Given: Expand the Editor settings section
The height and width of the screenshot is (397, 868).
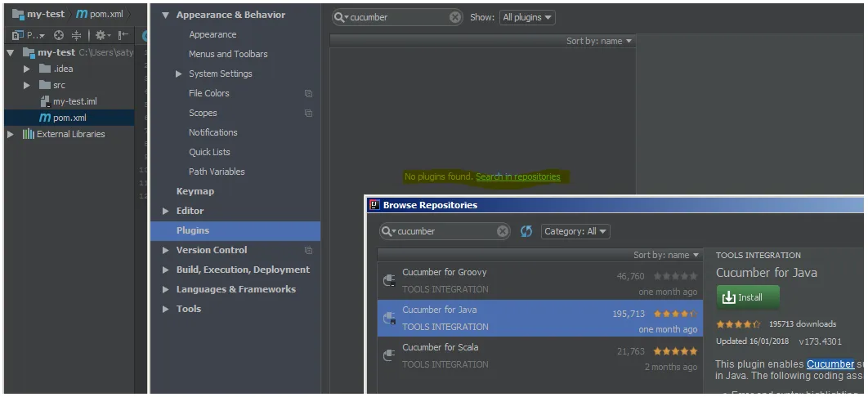Looking at the screenshot, I should point(165,212).
